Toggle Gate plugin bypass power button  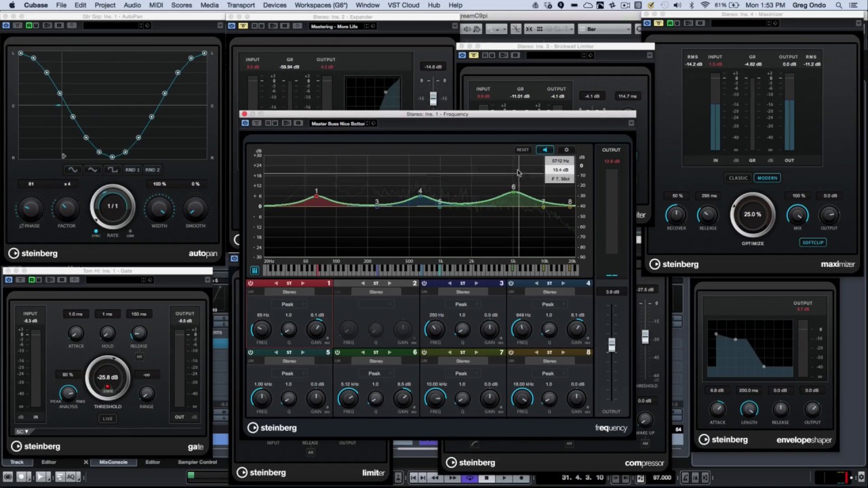[7, 279]
